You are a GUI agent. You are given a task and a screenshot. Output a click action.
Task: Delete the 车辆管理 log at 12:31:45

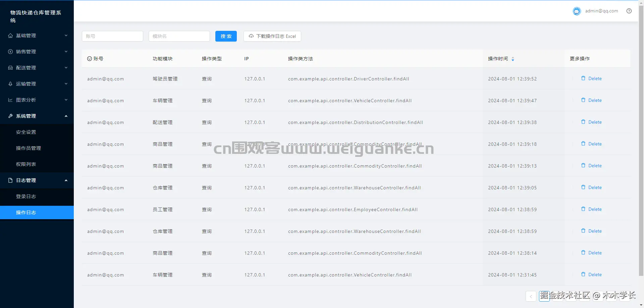[x=591, y=274]
